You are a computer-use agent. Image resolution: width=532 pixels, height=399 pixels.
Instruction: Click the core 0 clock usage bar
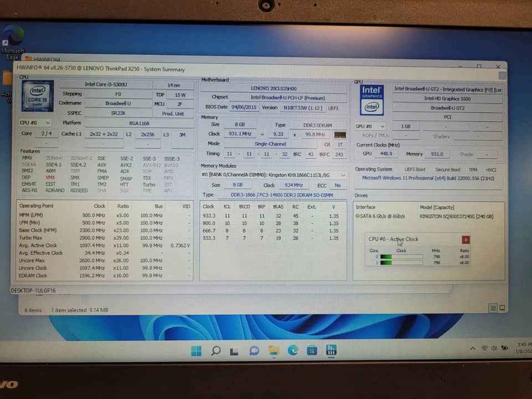click(x=401, y=257)
